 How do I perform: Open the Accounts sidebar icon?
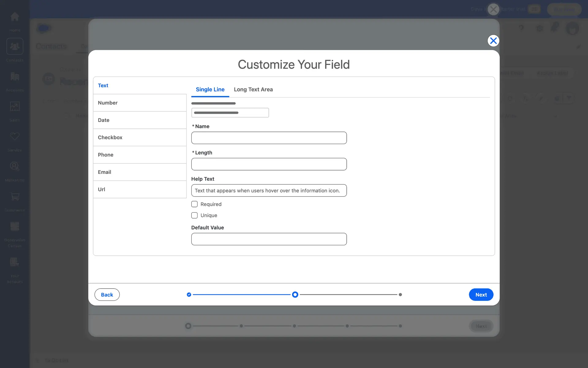point(15,77)
